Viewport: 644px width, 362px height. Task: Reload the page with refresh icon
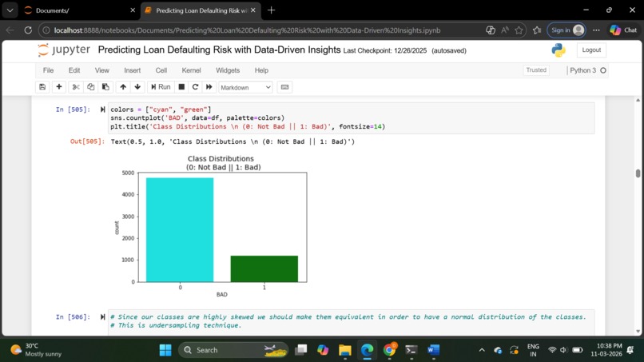(x=28, y=30)
